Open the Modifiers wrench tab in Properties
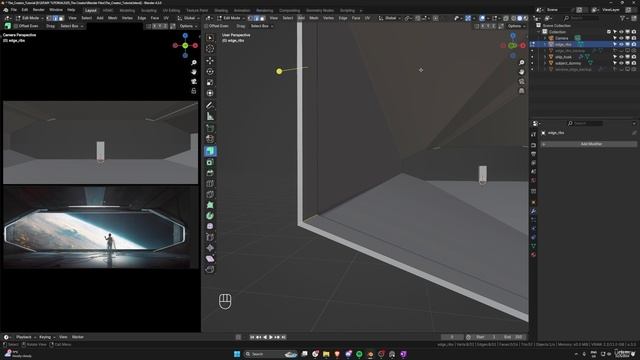The width and height of the screenshot is (640, 360). [x=533, y=211]
